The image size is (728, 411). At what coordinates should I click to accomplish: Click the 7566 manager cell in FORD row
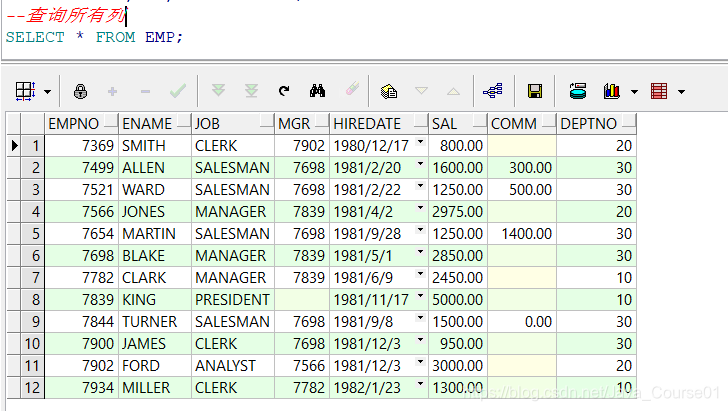point(302,365)
